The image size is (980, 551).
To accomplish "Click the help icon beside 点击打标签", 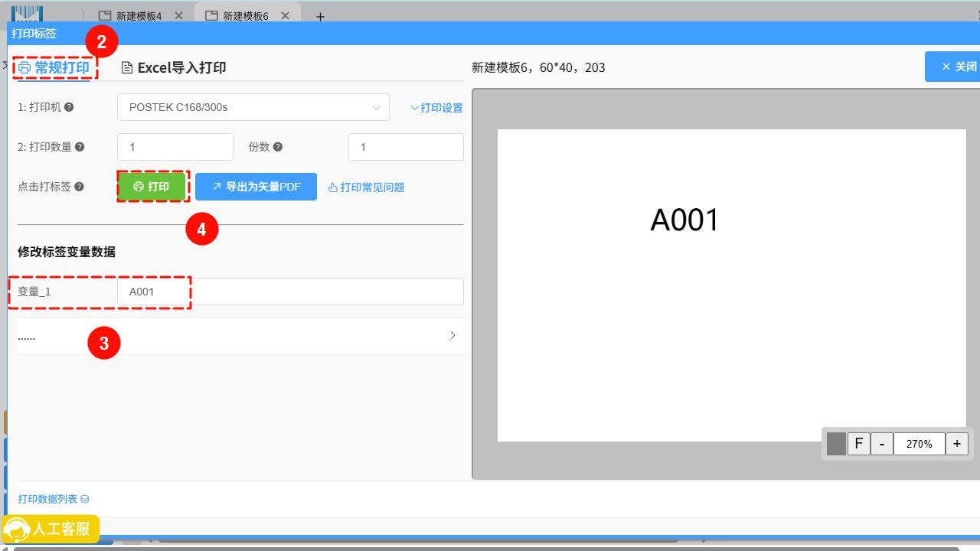I will tap(79, 187).
